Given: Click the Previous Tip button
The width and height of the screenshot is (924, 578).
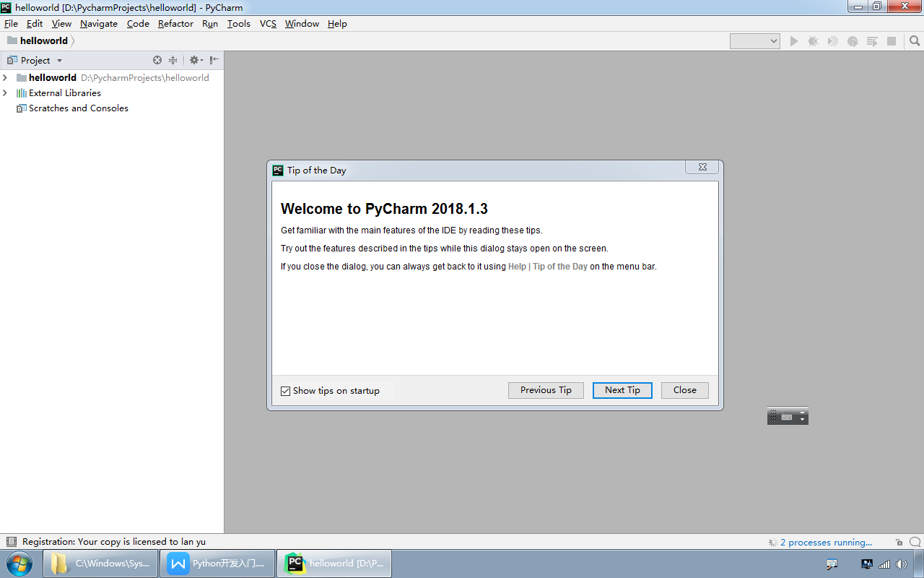Looking at the screenshot, I should [546, 390].
